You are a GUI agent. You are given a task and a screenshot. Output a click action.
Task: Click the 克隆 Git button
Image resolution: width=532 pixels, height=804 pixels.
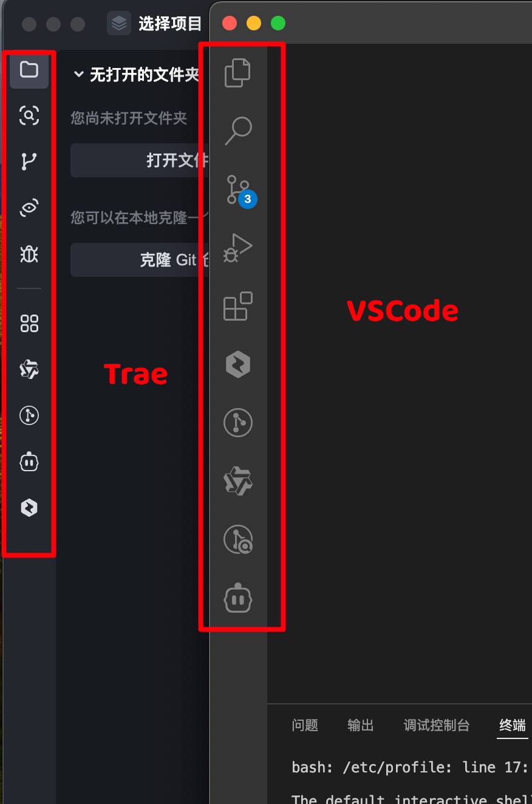pyautogui.click(x=140, y=260)
